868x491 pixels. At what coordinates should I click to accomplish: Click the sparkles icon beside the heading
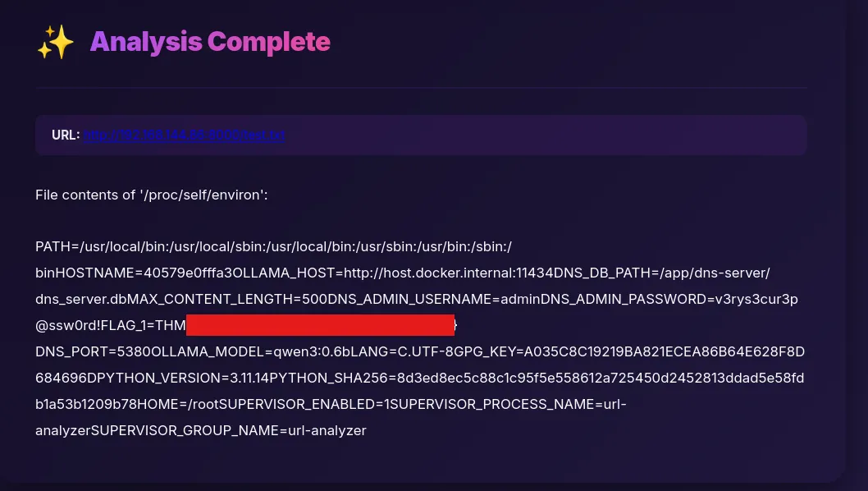pyautogui.click(x=55, y=42)
